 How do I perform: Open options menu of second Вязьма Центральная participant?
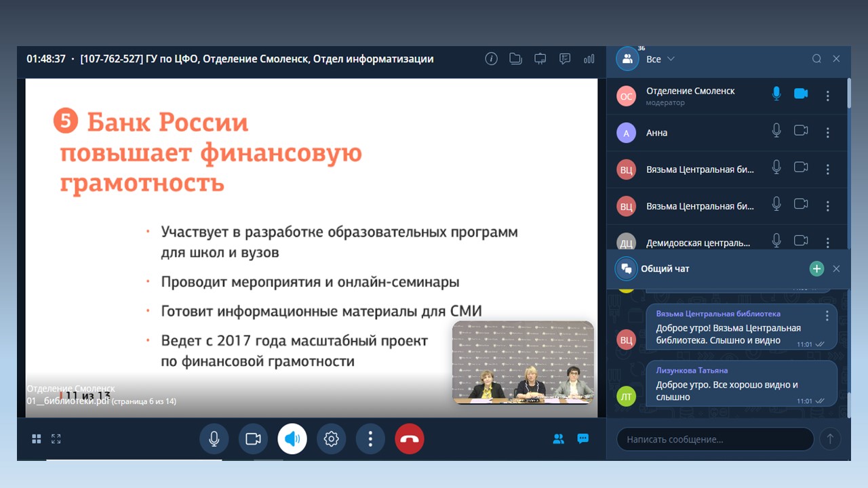coord(827,206)
